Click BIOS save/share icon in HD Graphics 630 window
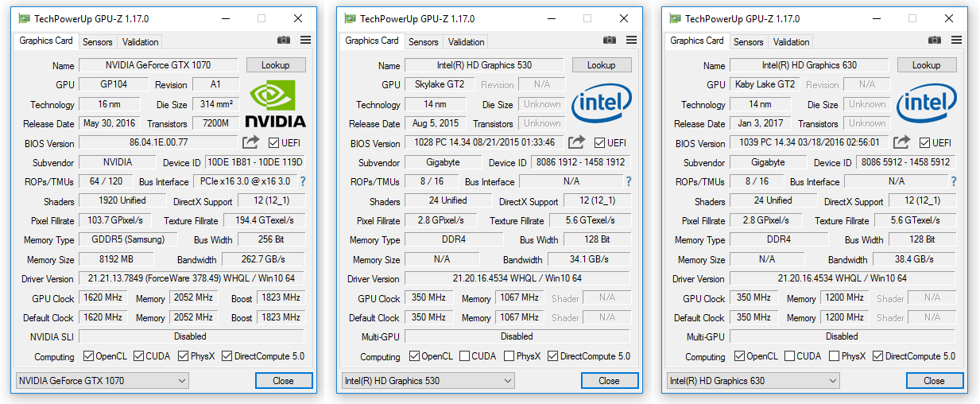This screenshot has width=980, height=404. (x=901, y=142)
